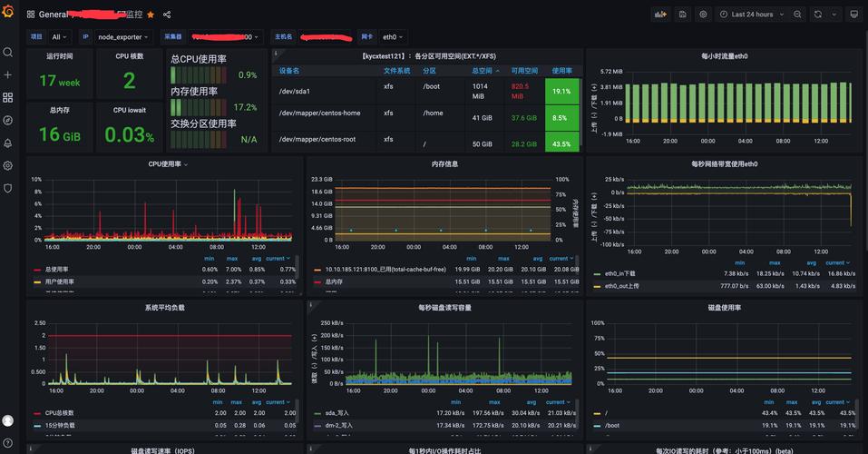Viewport: 868px width, 454px height.
Task: Open the search dashboards magnifier icon
Action: [x=8, y=52]
